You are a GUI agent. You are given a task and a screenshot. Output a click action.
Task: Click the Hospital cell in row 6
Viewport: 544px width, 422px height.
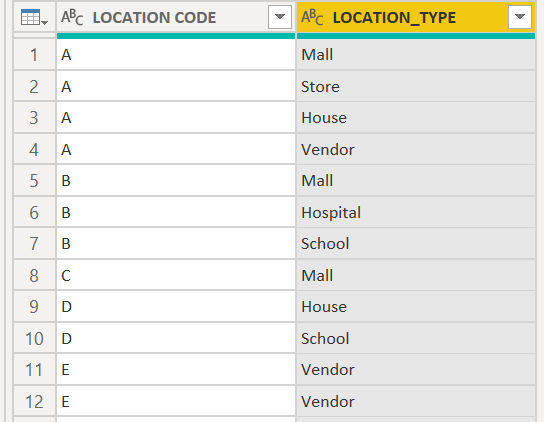click(x=416, y=212)
